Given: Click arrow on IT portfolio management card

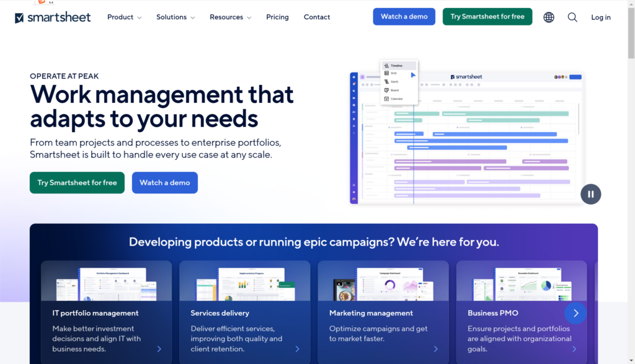Looking at the screenshot, I should tap(159, 349).
